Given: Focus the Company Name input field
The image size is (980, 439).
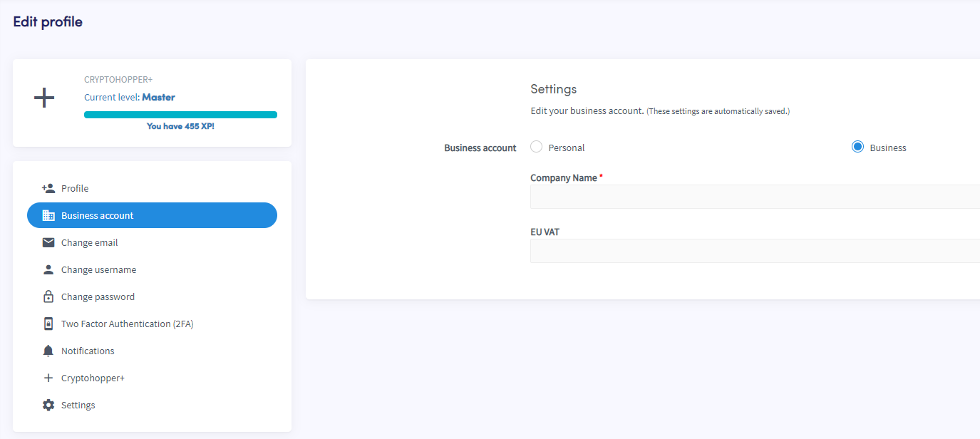Looking at the screenshot, I should pos(755,197).
